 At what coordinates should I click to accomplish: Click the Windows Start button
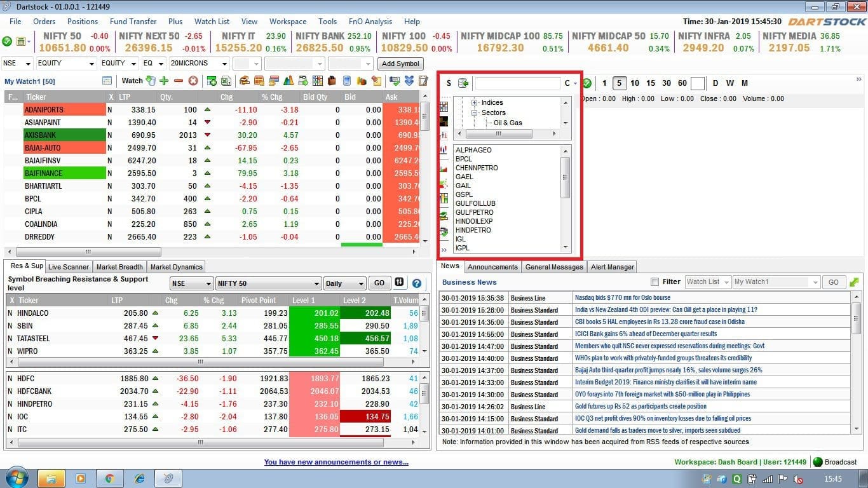click(17, 478)
